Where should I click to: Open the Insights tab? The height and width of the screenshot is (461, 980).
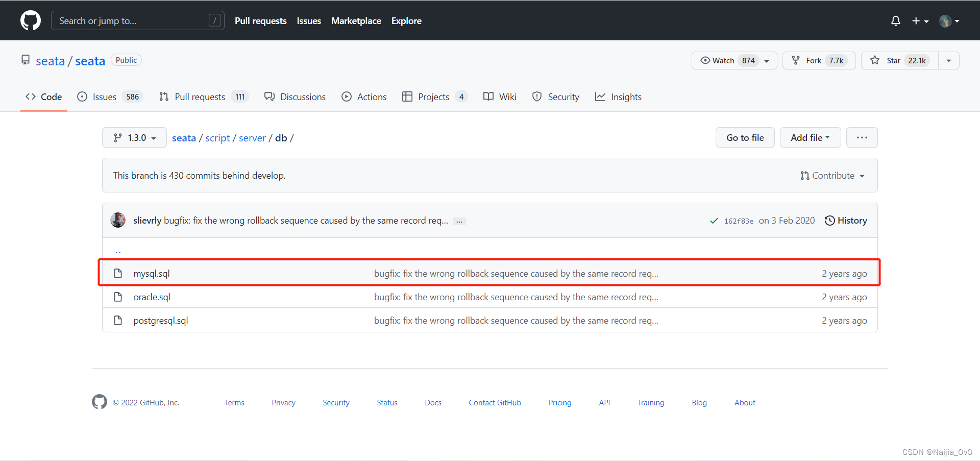(x=618, y=96)
